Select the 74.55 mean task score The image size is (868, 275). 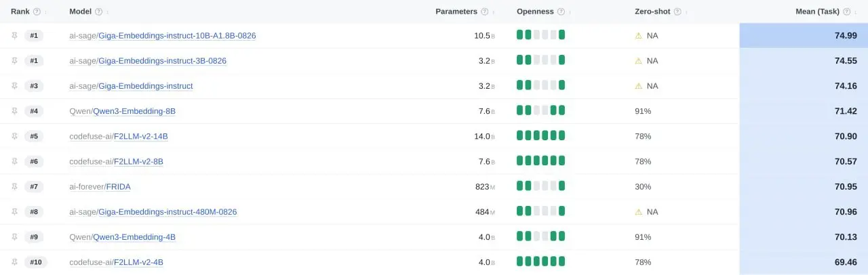pyautogui.click(x=846, y=60)
